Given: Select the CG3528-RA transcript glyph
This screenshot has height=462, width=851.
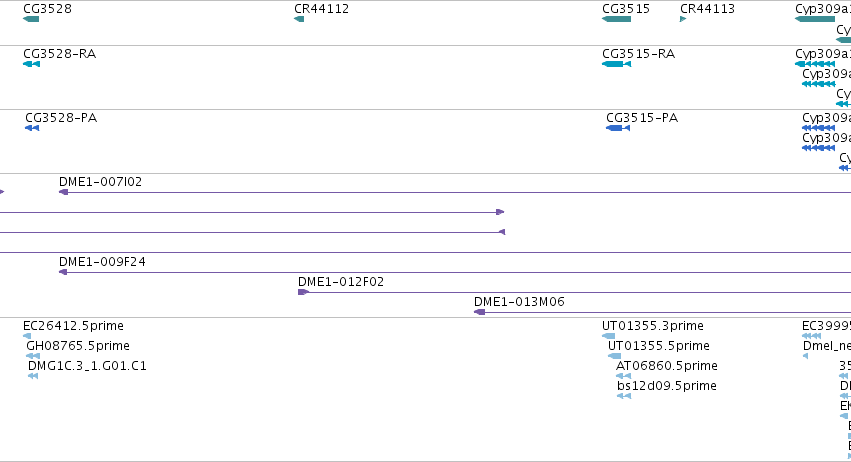Looking at the screenshot, I should [x=31, y=64].
